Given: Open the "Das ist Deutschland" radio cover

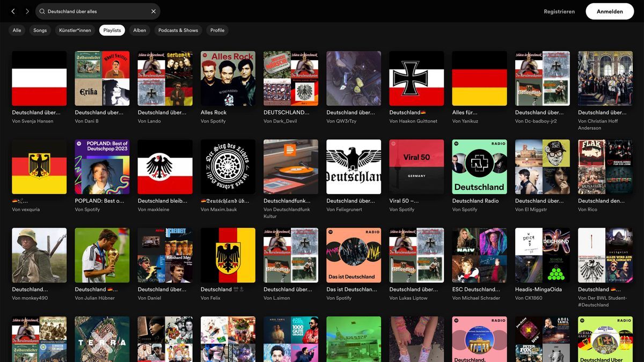Looking at the screenshot, I should [354, 255].
